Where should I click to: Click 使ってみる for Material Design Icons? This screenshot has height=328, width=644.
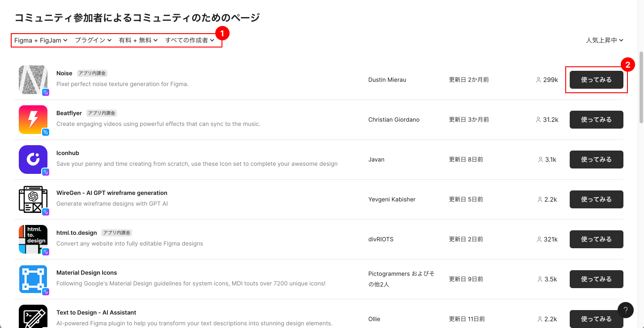tap(596, 279)
